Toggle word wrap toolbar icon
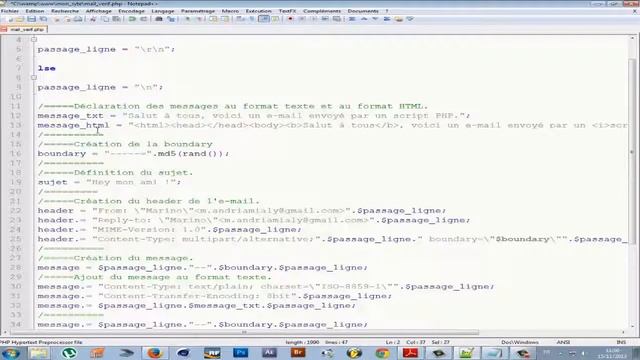This screenshot has height=360, width=640. (240, 19)
